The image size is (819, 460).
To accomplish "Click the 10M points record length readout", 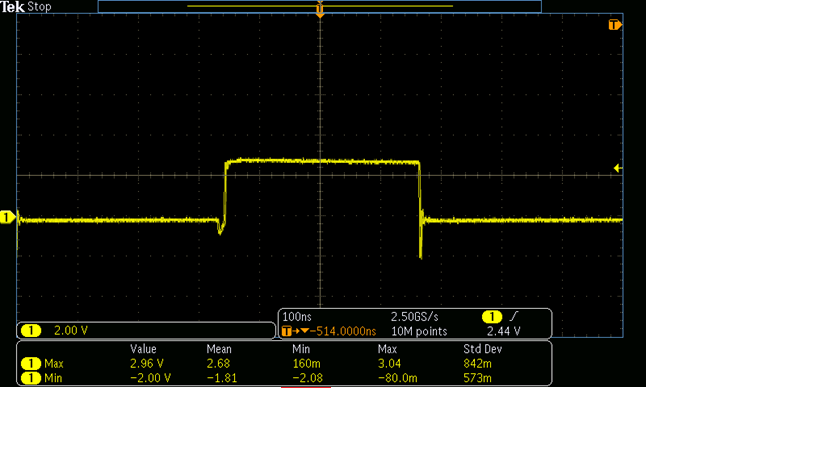I will coord(419,332).
